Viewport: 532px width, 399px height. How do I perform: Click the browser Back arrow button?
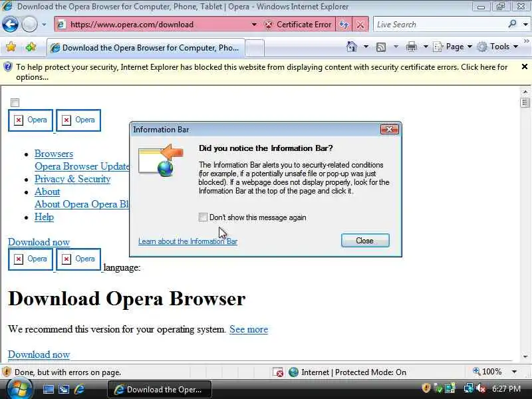(x=10, y=25)
